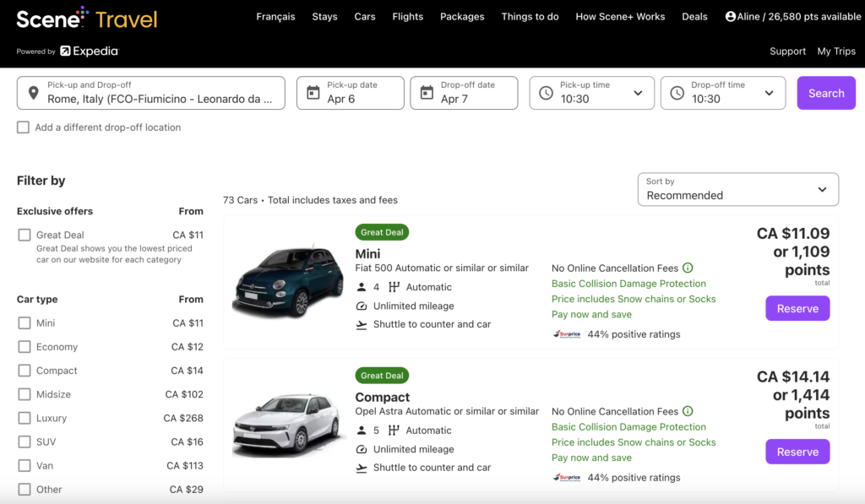Go to Things to do in navigation
Image resolution: width=865 pixels, height=504 pixels.
(x=530, y=17)
